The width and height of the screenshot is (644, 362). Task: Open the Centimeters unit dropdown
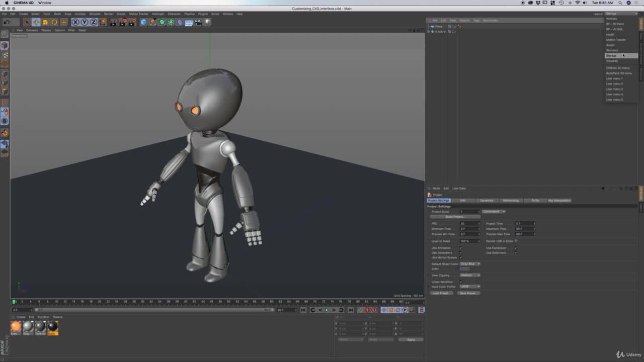click(x=494, y=212)
